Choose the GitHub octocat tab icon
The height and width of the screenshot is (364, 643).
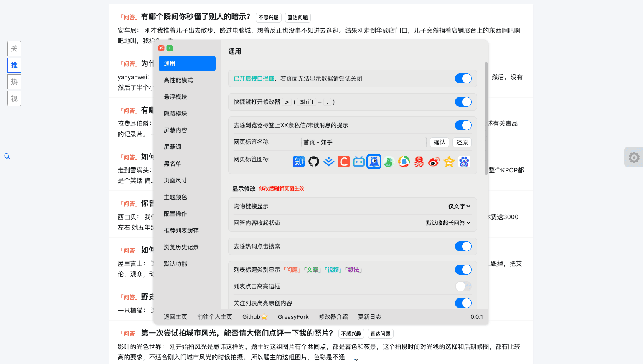pos(314,162)
